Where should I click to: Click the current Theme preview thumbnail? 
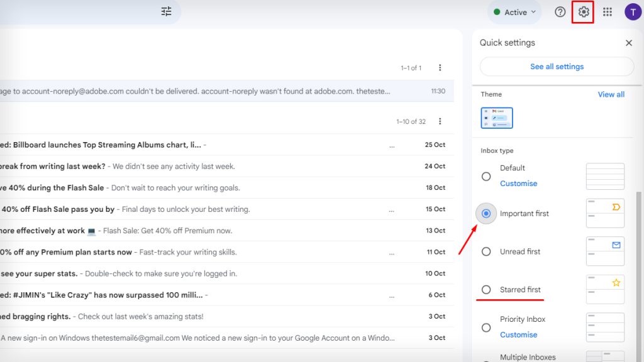496,118
